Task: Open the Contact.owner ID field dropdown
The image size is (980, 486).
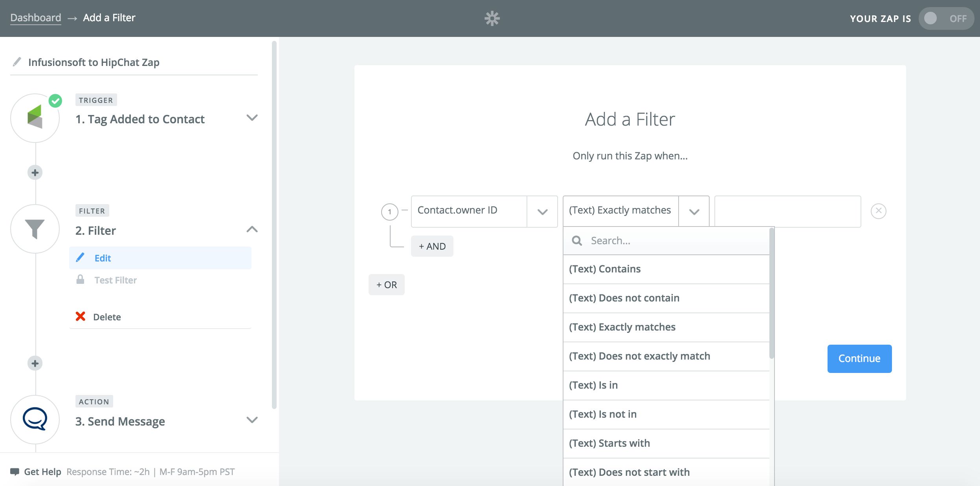Action: coord(542,212)
